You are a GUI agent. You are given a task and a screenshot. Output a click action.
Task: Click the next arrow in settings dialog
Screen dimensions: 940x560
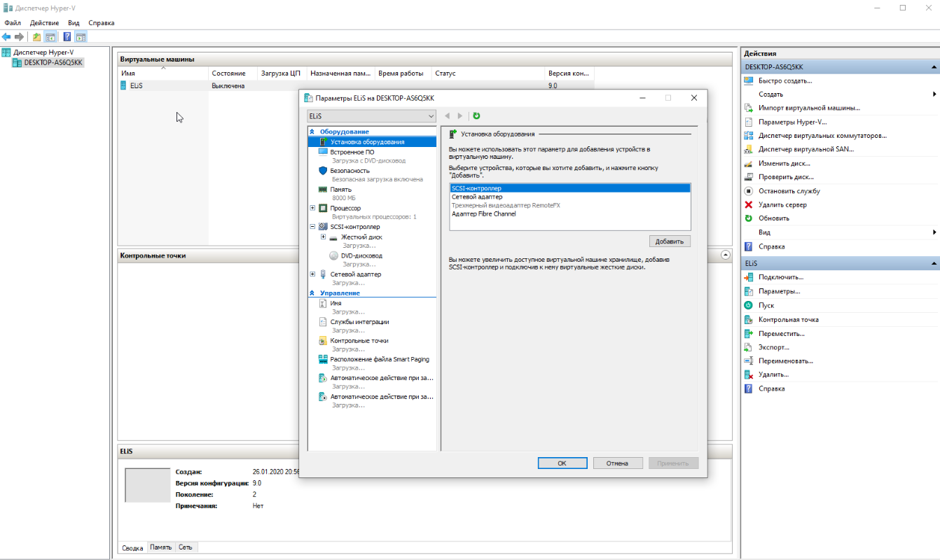pyautogui.click(x=460, y=115)
